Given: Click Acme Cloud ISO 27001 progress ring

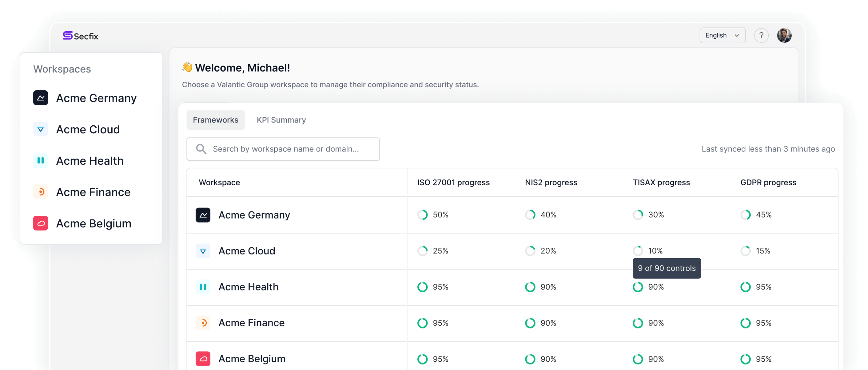Looking at the screenshot, I should point(423,251).
